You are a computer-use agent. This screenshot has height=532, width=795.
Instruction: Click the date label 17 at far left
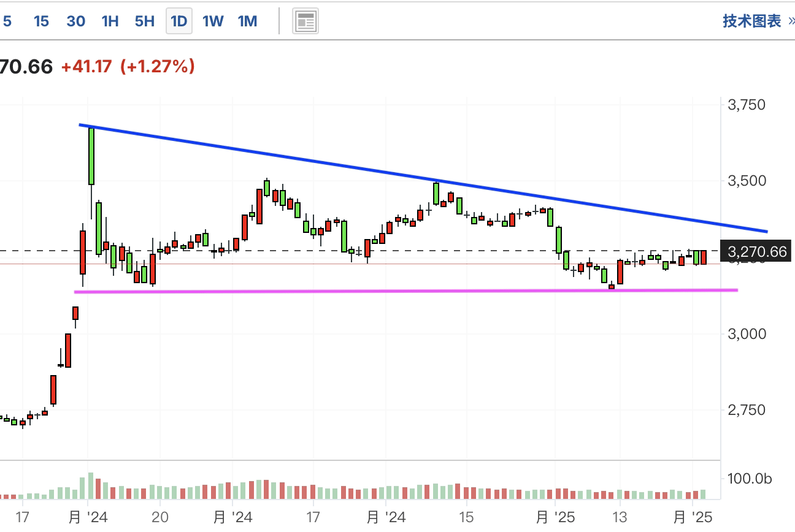pyautogui.click(x=23, y=517)
